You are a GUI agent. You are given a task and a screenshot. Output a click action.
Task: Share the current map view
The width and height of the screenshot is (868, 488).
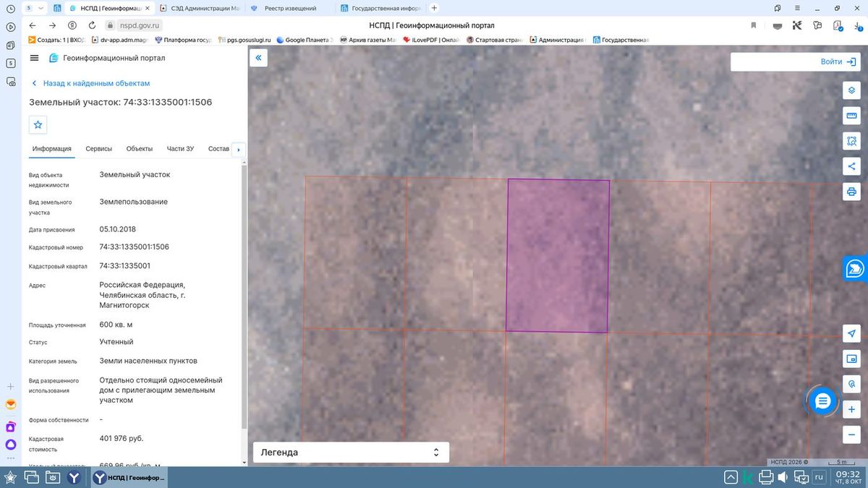point(851,166)
